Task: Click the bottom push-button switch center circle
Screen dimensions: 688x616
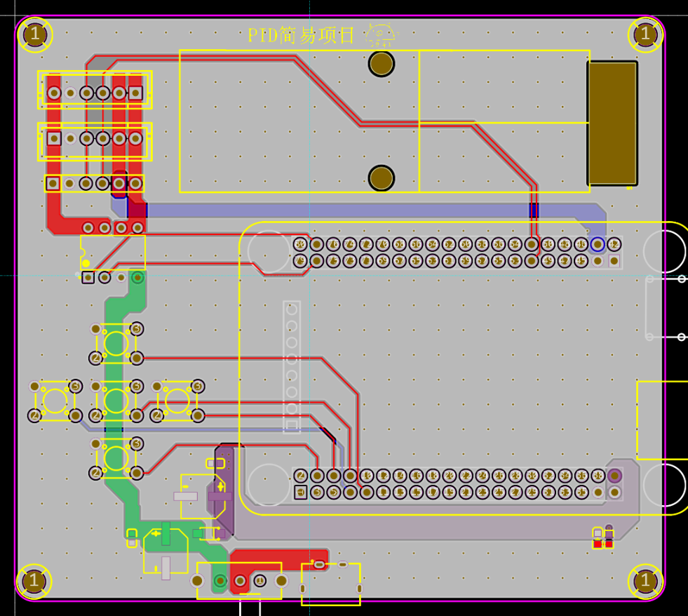Action: click(116, 458)
